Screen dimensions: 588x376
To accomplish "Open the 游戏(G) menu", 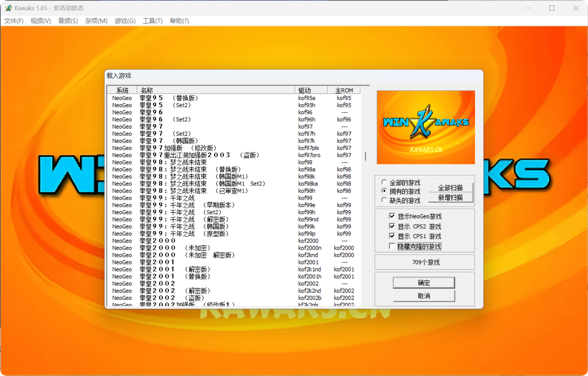I will pyautogui.click(x=125, y=21).
